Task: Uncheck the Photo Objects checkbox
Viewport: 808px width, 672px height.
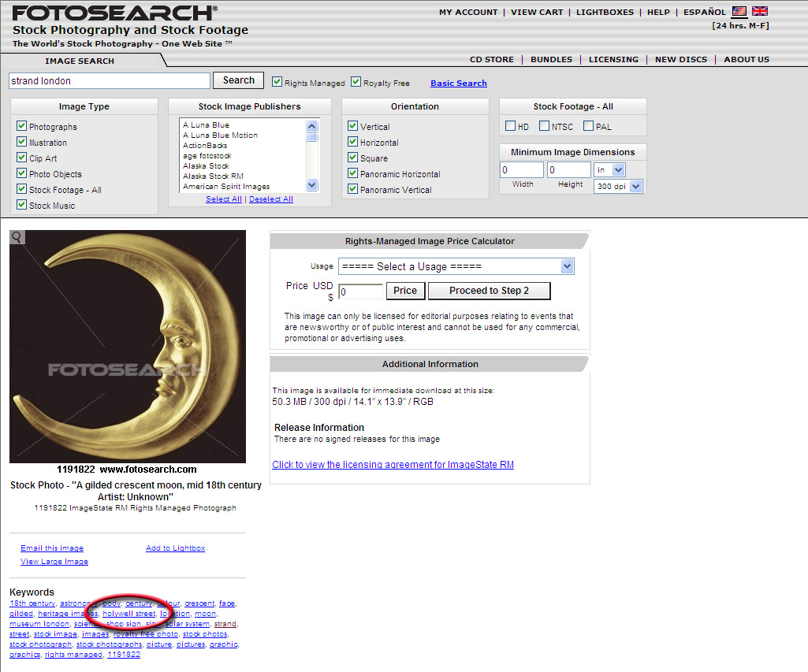Action: point(21,173)
